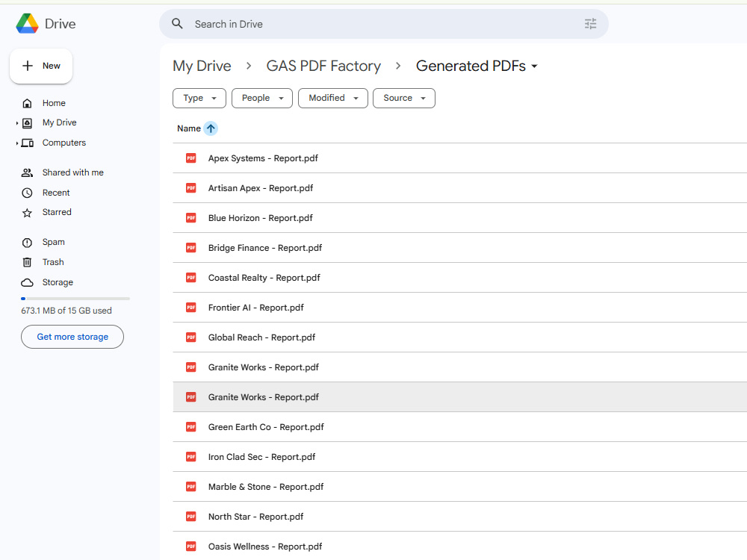This screenshot has height=560, width=747.
Task: Open Trash in the sidebar
Action: (53, 262)
